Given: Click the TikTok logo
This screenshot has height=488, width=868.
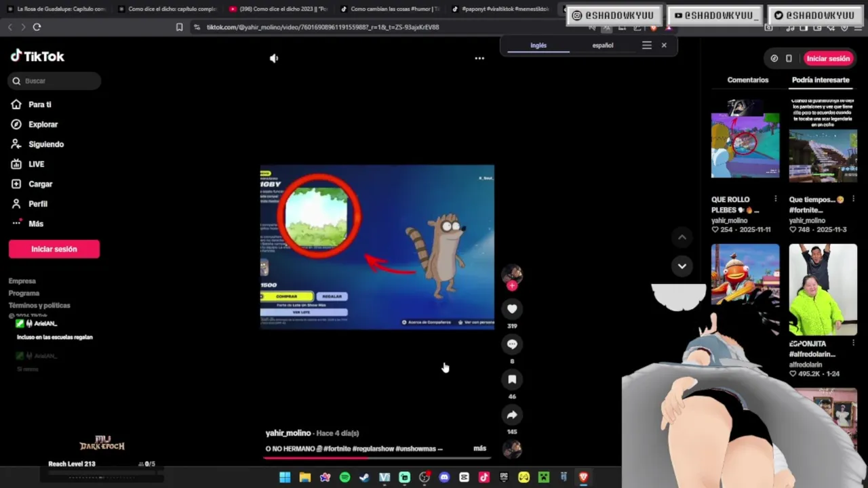Looking at the screenshot, I should 37,56.
